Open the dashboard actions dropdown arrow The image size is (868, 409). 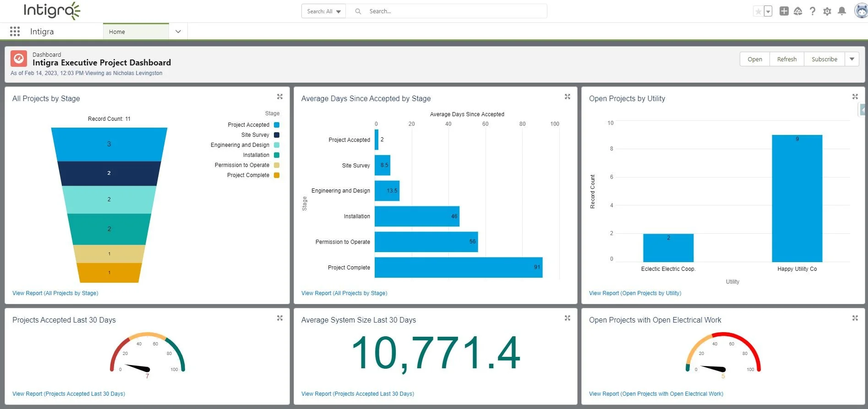(x=852, y=59)
